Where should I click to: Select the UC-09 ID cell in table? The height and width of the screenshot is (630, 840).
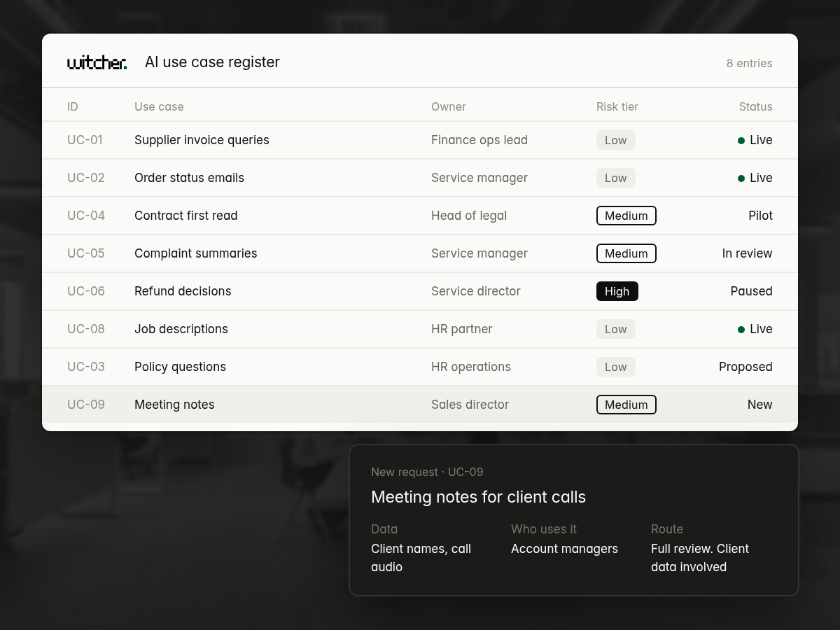86,405
